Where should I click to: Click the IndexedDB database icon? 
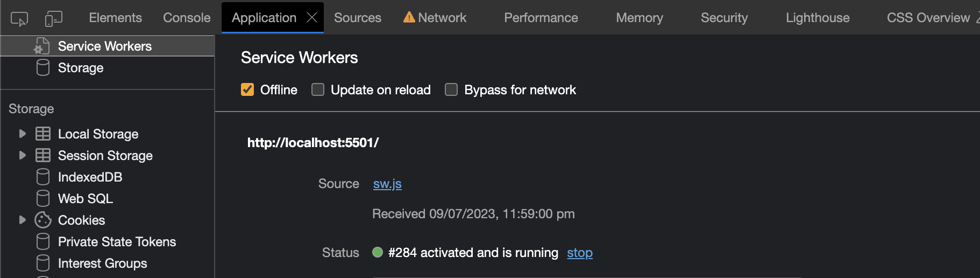[x=43, y=177]
